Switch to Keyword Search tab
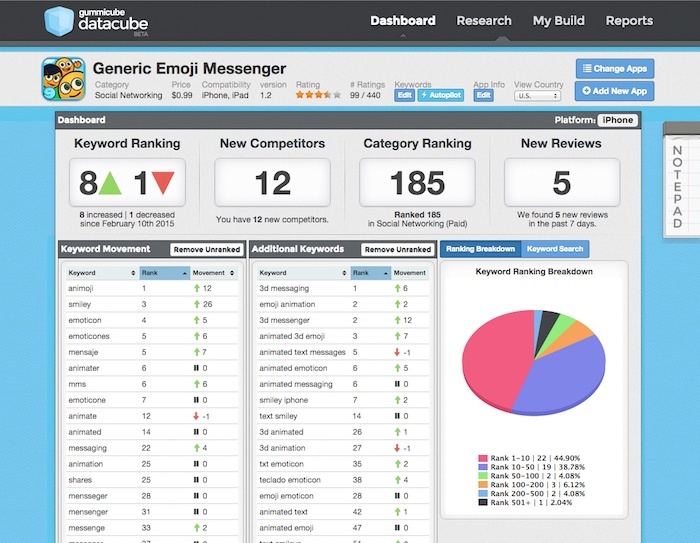 [555, 249]
